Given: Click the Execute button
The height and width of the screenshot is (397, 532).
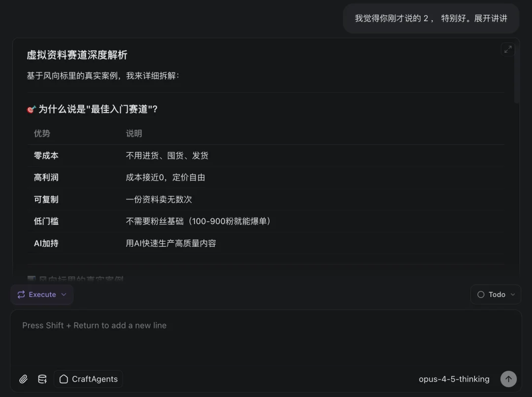Looking at the screenshot, I should point(41,294).
